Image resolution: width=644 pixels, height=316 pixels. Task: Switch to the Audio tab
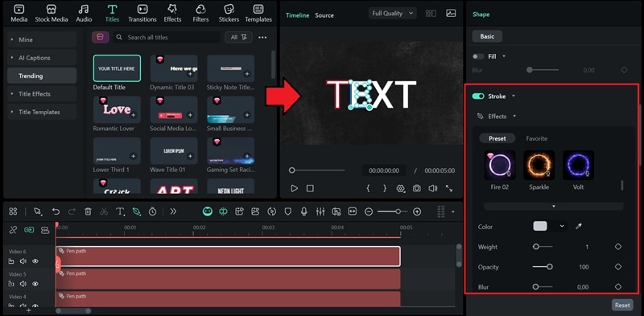[x=84, y=14]
